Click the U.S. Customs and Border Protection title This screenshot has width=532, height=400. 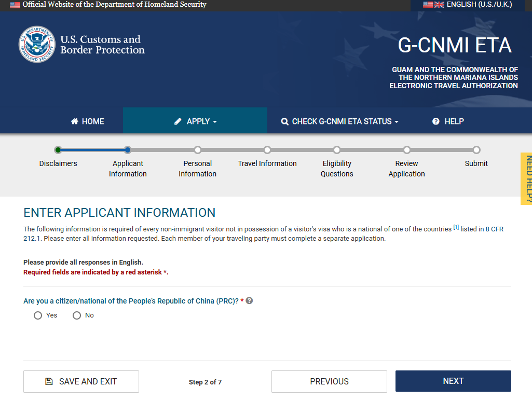click(x=102, y=45)
